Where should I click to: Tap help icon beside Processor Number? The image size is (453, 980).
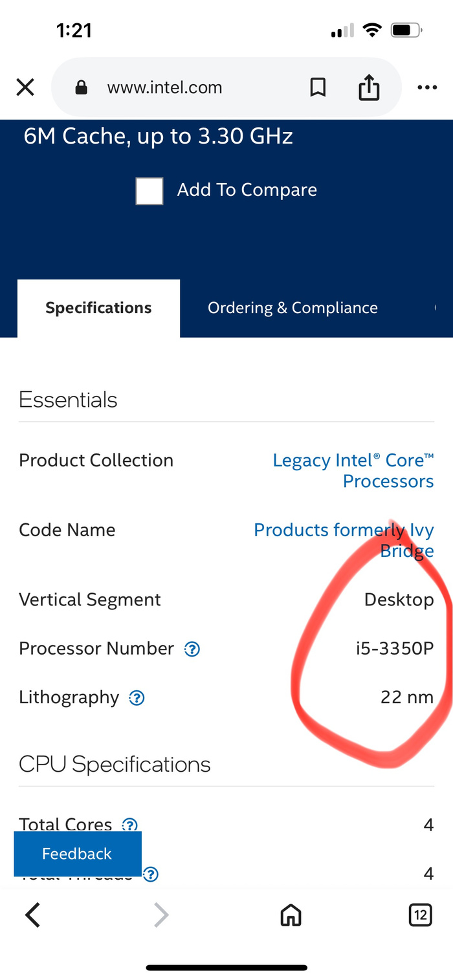click(192, 649)
